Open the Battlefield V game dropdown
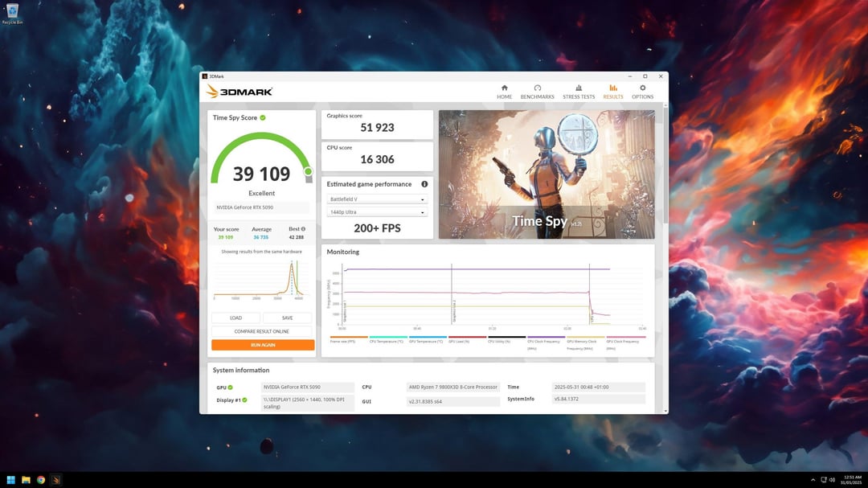 (377, 199)
